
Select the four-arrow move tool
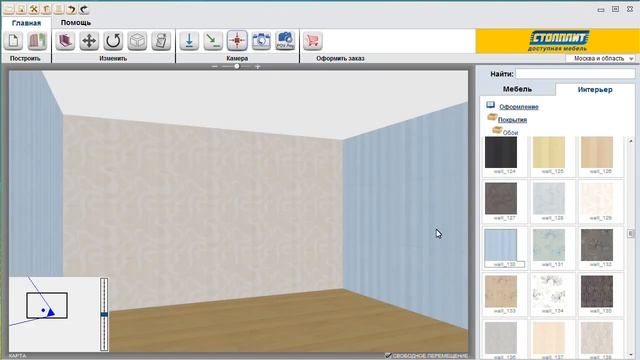tap(89, 41)
